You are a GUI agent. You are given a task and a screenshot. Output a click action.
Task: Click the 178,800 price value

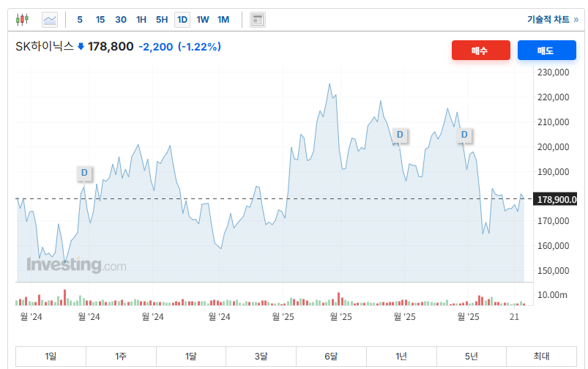point(111,47)
